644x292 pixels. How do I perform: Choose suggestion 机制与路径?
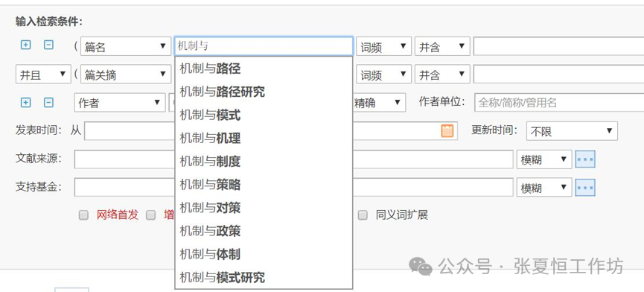[264, 69]
